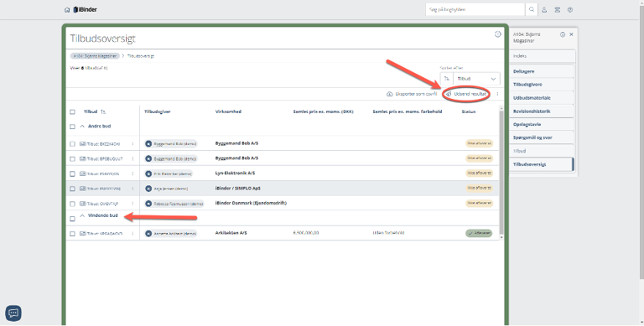The width and height of the screenshot is (644, 326).
Task: Open the chat support bubble
Action: coord(13,313)
